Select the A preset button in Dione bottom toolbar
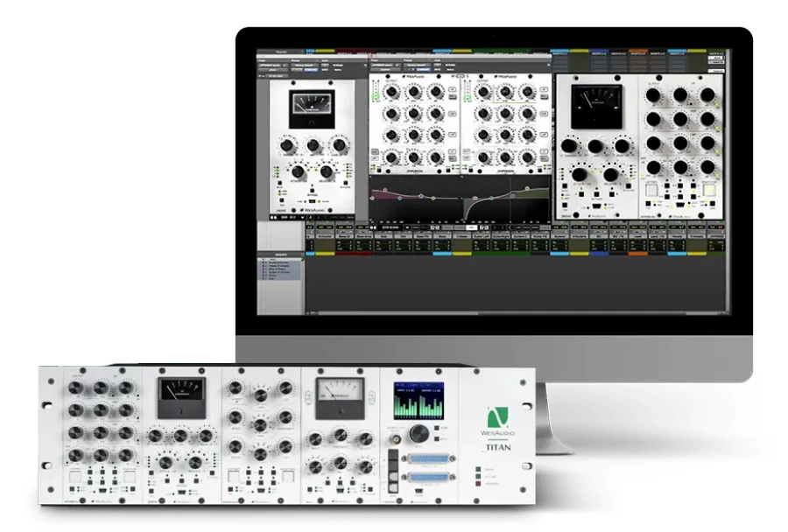Viewport: 788px width, 532px height. [310, 218]
